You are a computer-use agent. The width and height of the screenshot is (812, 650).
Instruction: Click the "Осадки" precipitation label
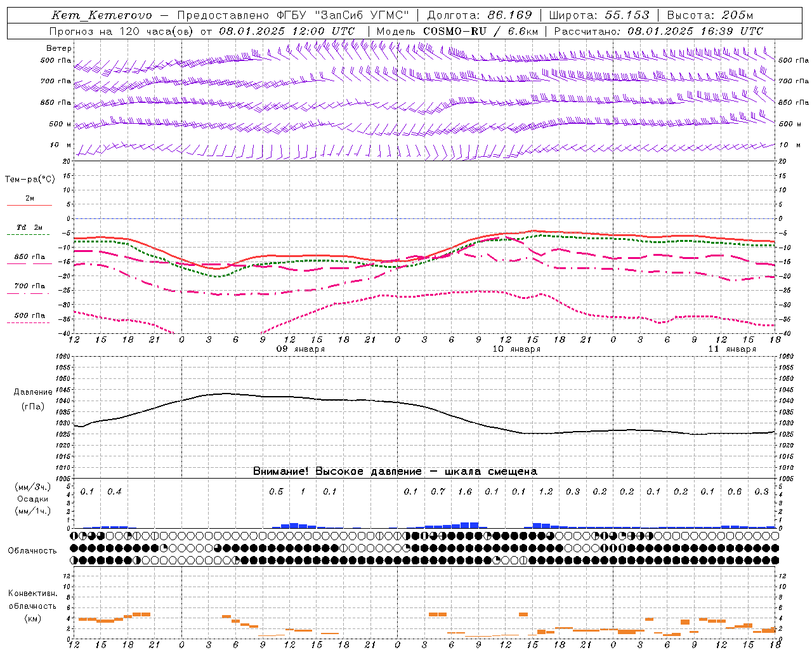coord(33,499)
